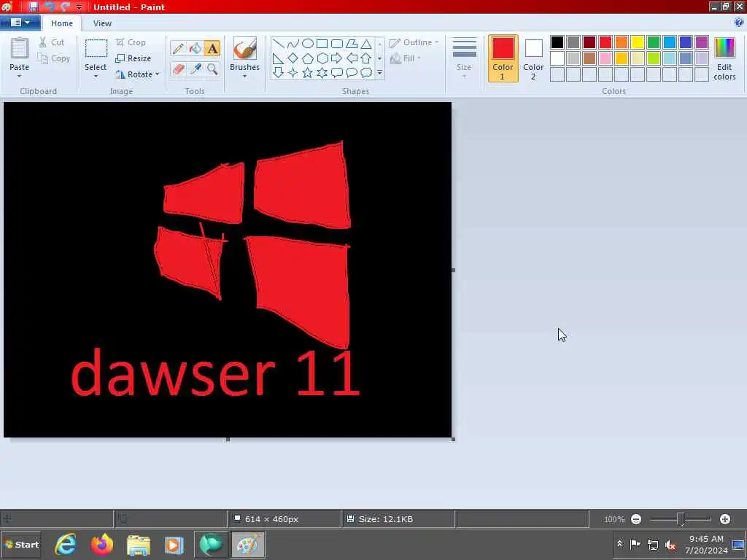Viewport: 747px width, 560px height.
Task: Choose the Line shape
Action: coord(279,44)
